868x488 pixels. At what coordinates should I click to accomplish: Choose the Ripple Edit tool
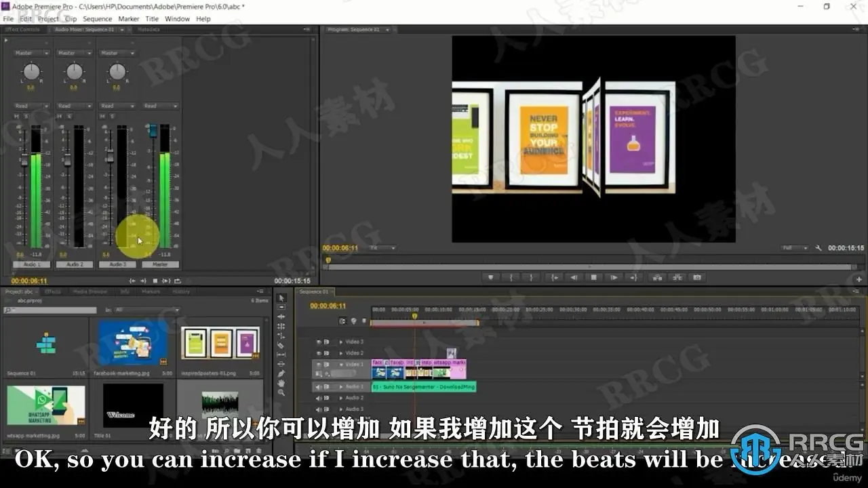[x=281, y=317]
